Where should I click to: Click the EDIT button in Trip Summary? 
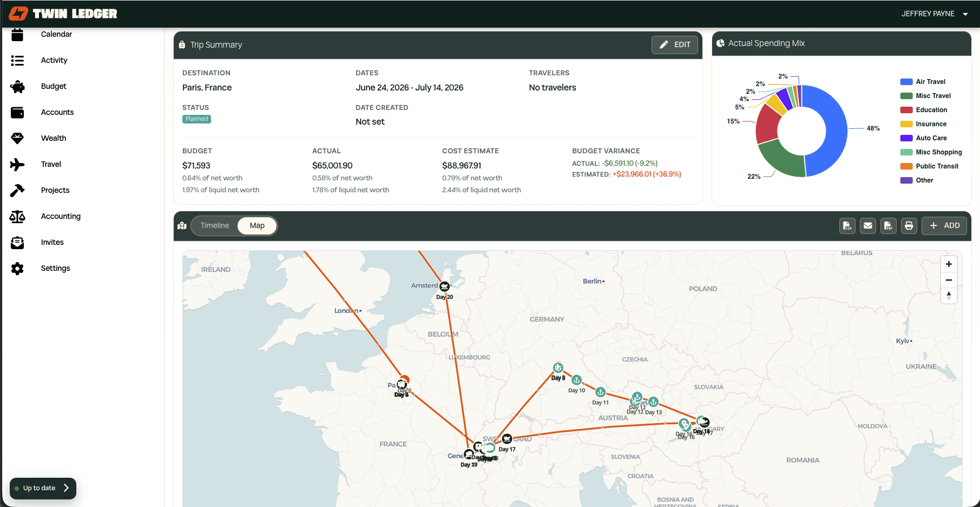(675, 45)
